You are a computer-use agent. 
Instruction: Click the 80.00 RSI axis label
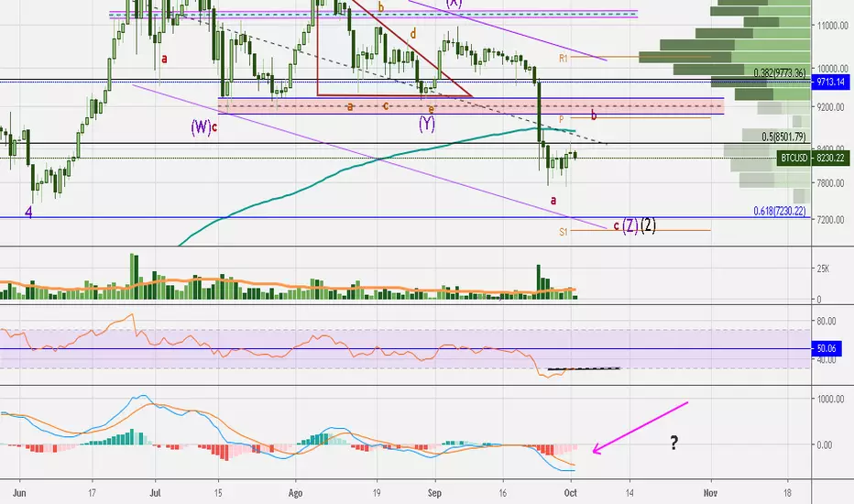(x=827, y=322)
